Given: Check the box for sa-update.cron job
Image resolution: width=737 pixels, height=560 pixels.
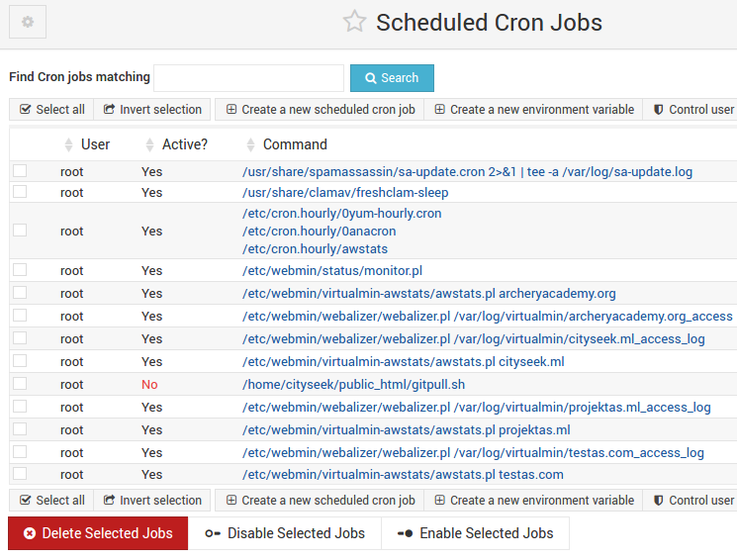Looking at the screenshot, I should point(20,171).
